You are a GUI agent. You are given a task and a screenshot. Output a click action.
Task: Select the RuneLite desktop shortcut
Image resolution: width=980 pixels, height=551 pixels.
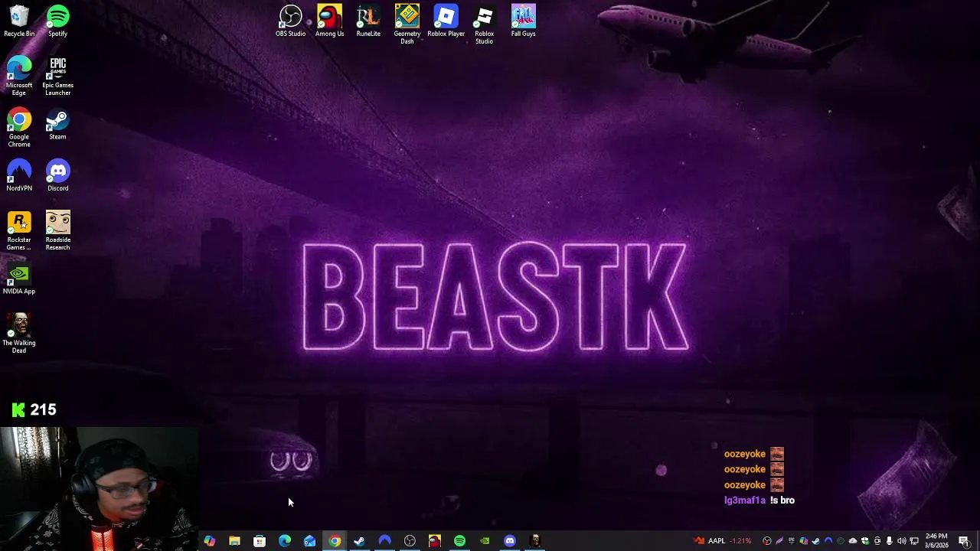click(368, 21)
